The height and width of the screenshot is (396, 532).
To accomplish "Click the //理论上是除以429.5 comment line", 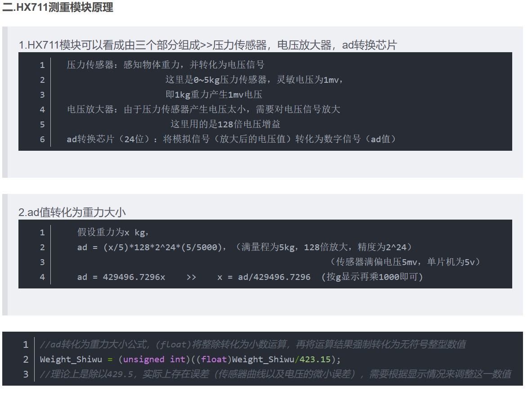I will (276, 374).
